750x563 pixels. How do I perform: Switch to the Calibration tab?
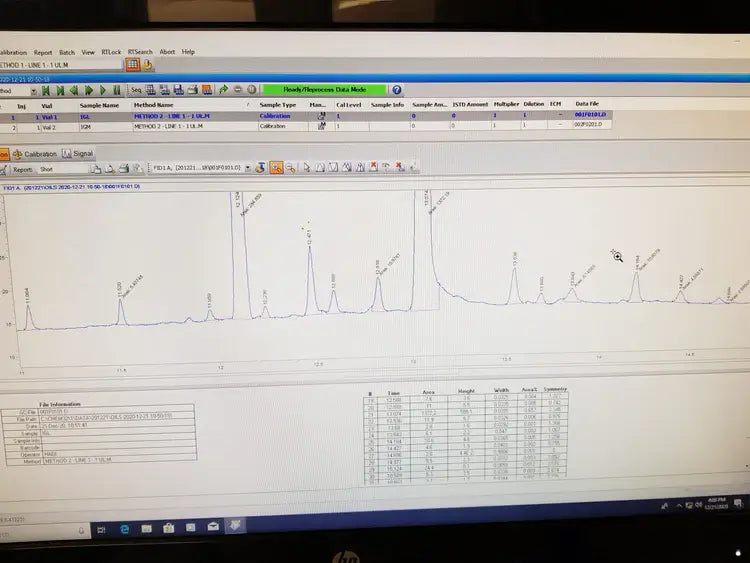click(x=35, y=154)
